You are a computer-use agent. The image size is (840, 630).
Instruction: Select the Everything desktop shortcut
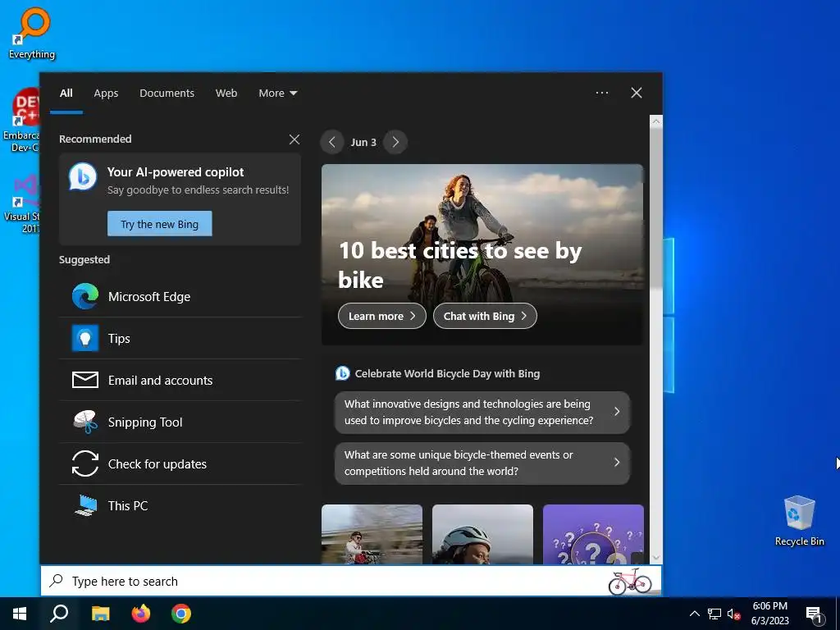[x=32, y=33]
